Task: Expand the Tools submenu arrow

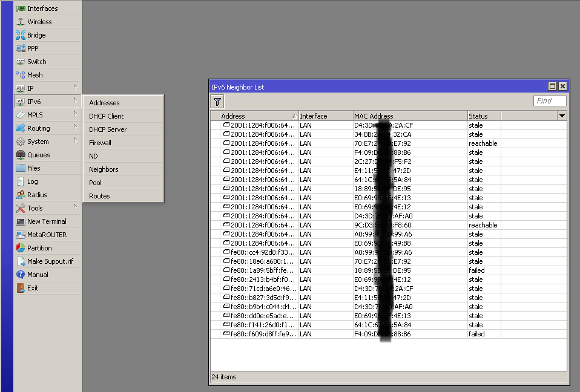Action: coord(75,207)
